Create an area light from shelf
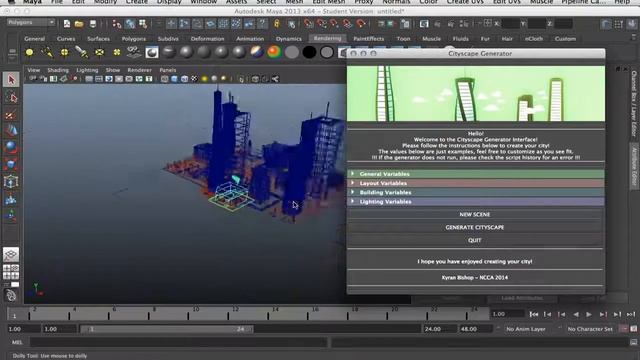The width and height of the screenshot is (640, 360). 99,52
